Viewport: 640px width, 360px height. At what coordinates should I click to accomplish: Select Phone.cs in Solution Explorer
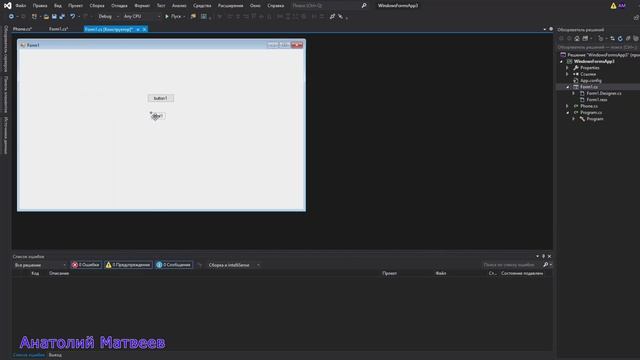tap(589, 106)
